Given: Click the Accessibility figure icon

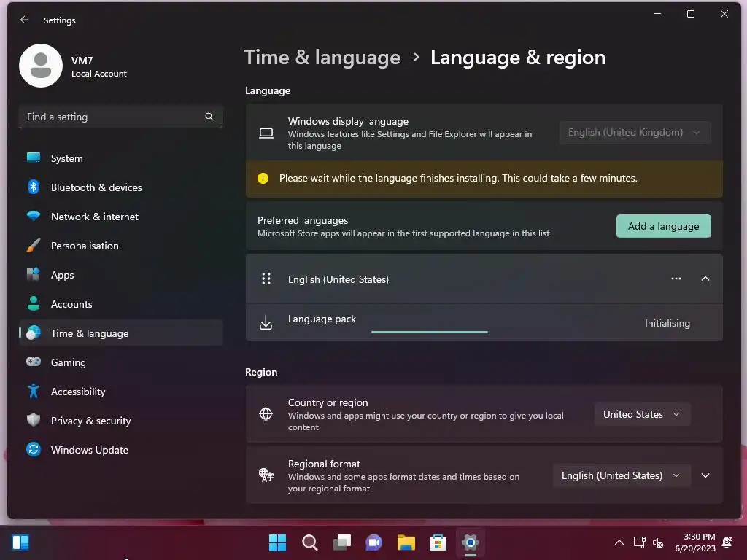Looking at the screenshot, I should coord(34,391).
